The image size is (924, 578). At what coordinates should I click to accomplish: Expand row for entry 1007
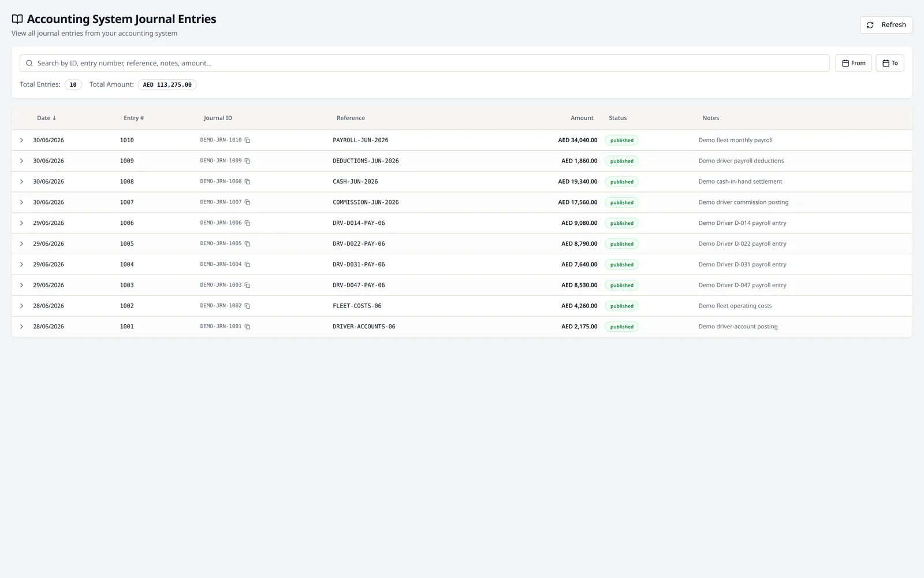[x=21, y=203]
